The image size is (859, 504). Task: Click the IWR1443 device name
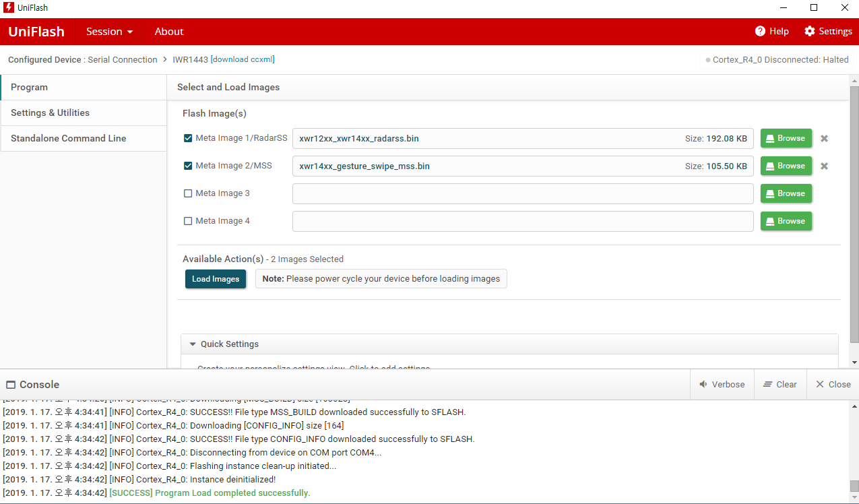coord(190,60)
